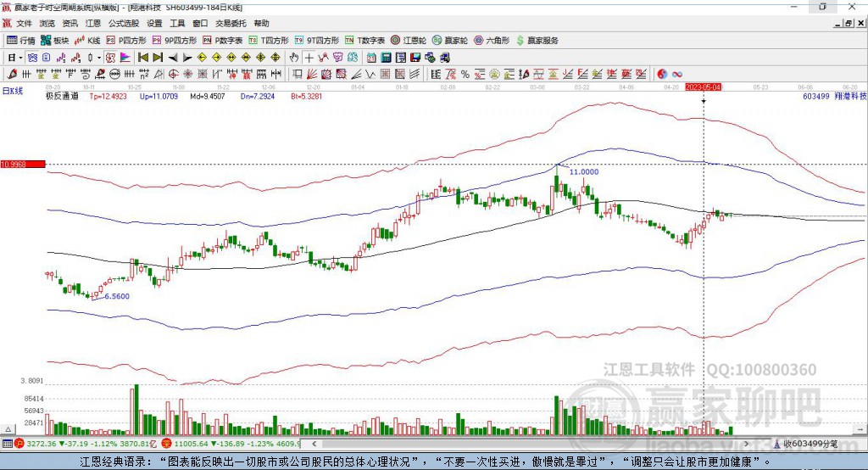Viewport: 868px width, 470px height.
Task: Open the 9P四方形 tool
Action: click(175, 41)
